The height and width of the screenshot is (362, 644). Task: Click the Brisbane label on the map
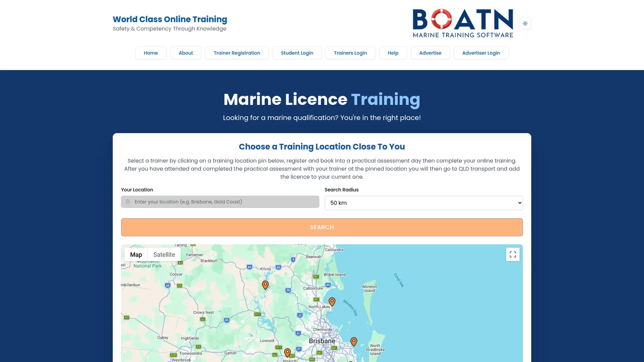pyautogui.click(x=322, y=341)
